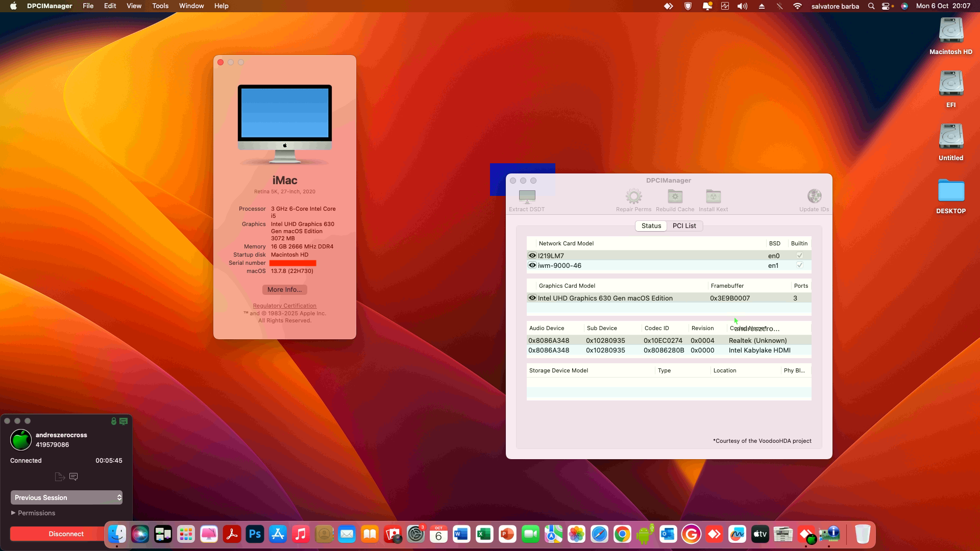Open the Trash in the dock

click(x=862, y=534)
